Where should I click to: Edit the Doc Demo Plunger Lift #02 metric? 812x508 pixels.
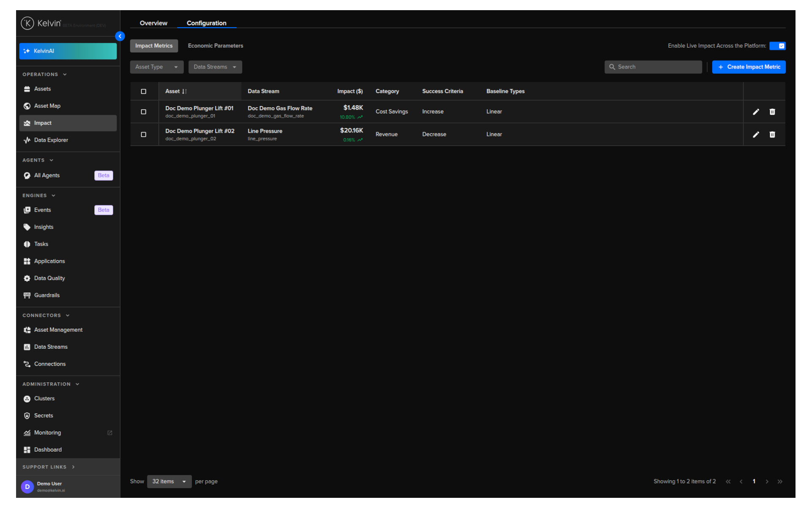coord(756,135)
